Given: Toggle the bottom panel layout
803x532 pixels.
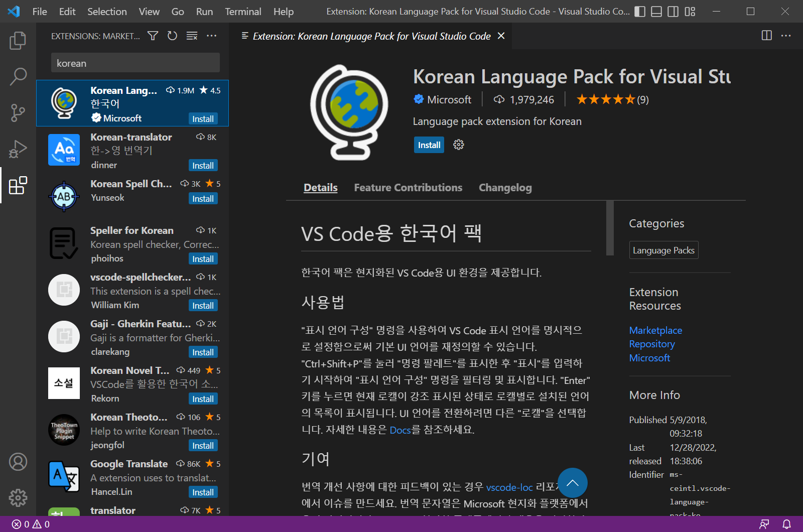Looking at the screenshot, I should 656,12.
